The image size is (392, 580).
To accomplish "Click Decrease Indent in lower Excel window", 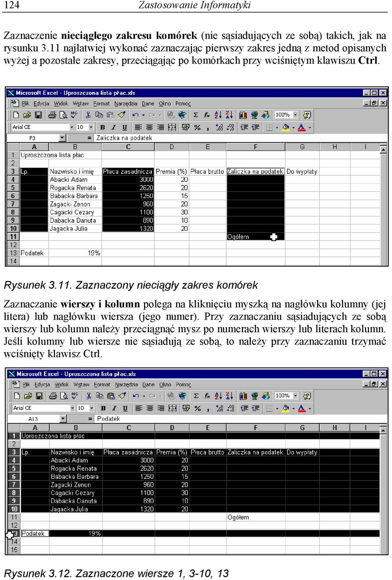I will click(245, 408).
